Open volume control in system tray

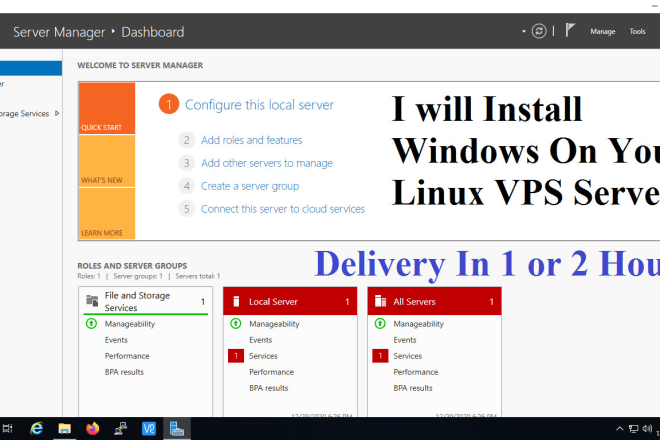[647, 429]
